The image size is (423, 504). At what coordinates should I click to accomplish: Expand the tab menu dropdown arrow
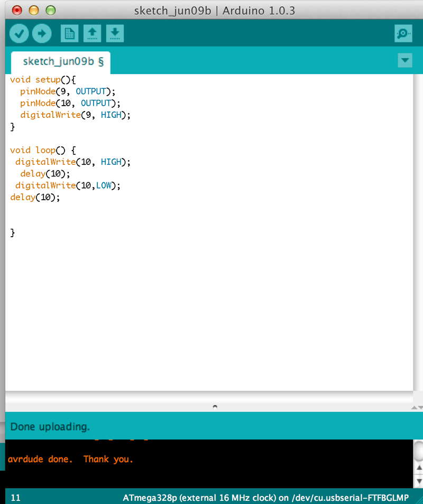[405, 60]
